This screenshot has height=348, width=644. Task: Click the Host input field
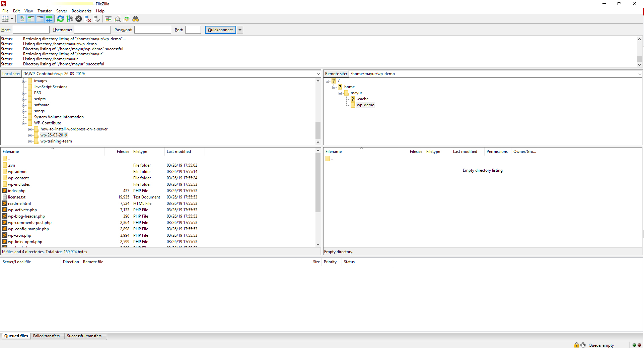coord(31,30)
